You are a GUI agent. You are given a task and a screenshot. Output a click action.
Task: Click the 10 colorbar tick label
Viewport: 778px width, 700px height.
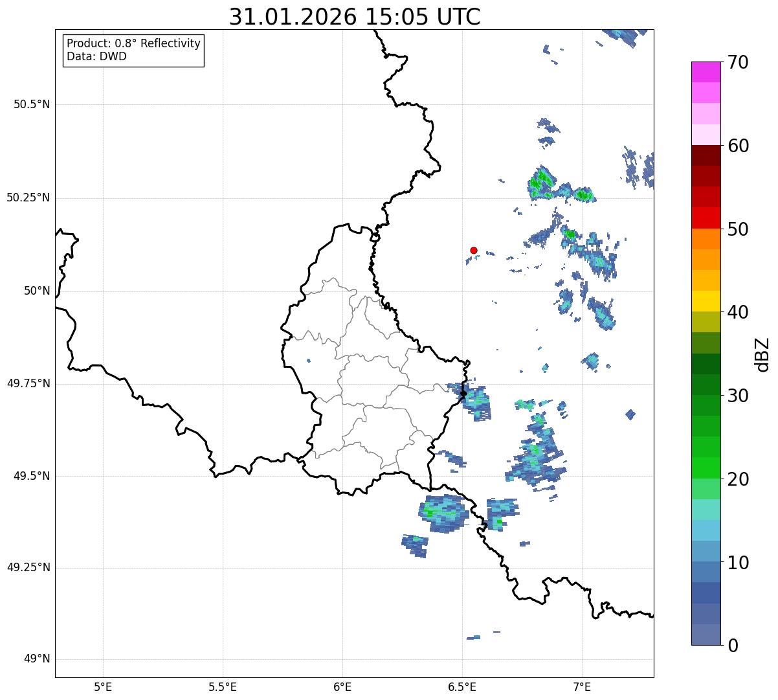(x=738, y=563)
